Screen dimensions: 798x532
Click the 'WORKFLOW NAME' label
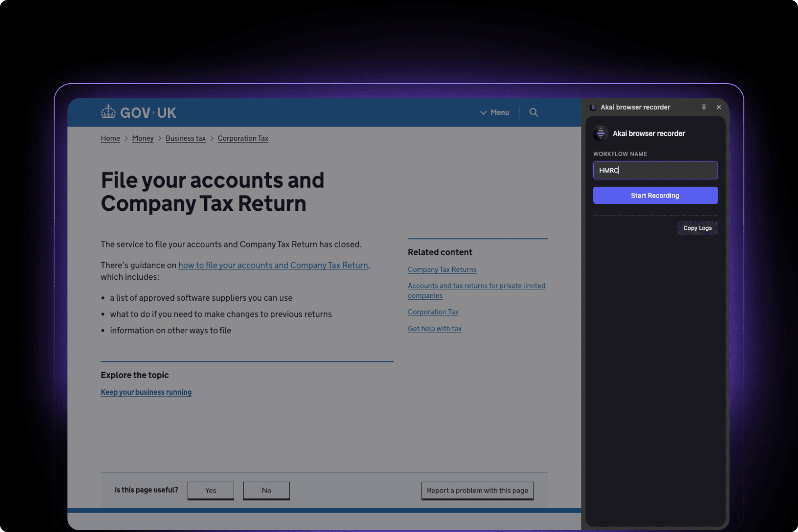(620, 154)
